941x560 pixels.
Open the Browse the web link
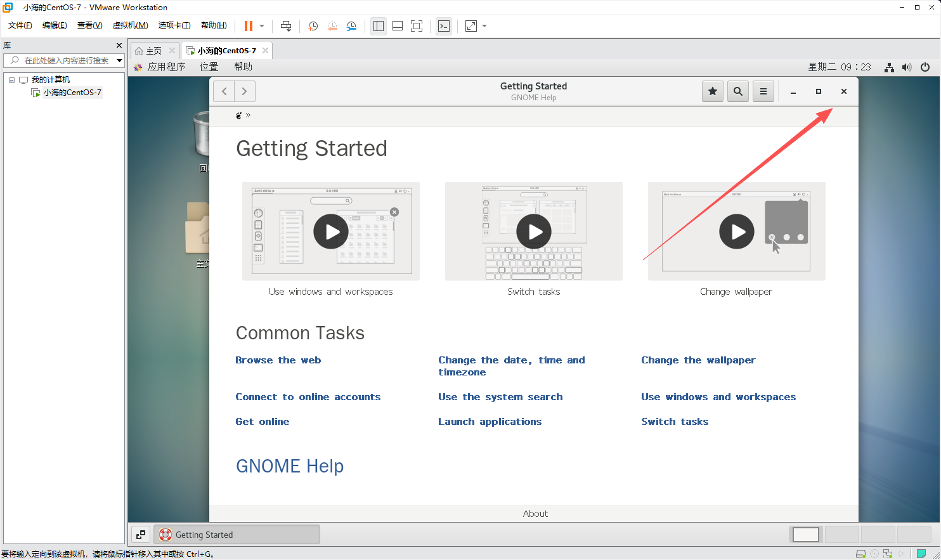(278, 360)
